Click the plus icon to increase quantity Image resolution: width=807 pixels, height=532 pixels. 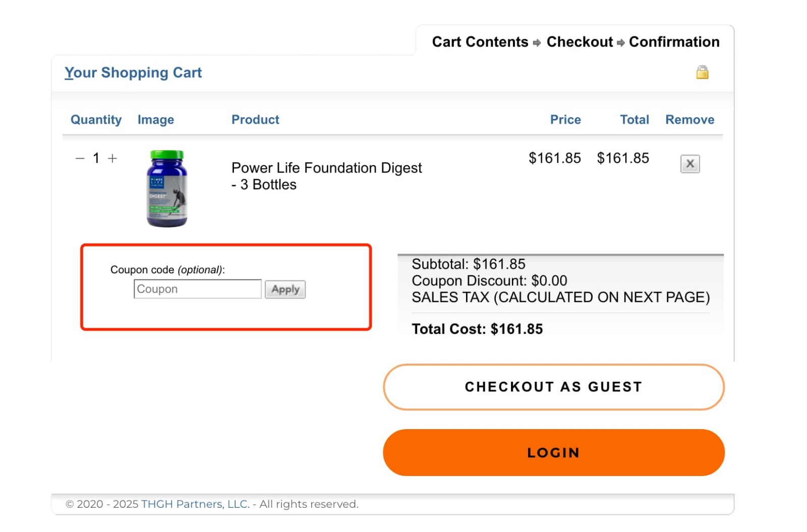click(112, 158)
